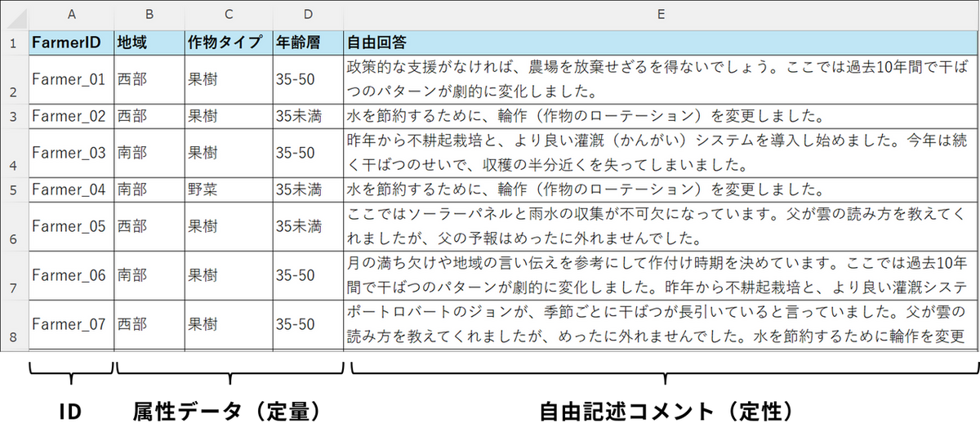This screenshot has height=437, width=980.
Task: Select column B header
Action: (149, 14)
